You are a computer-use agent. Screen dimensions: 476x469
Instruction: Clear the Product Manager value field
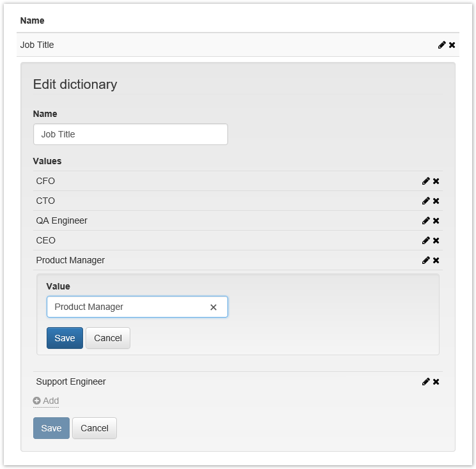click(x=213, y=307)
